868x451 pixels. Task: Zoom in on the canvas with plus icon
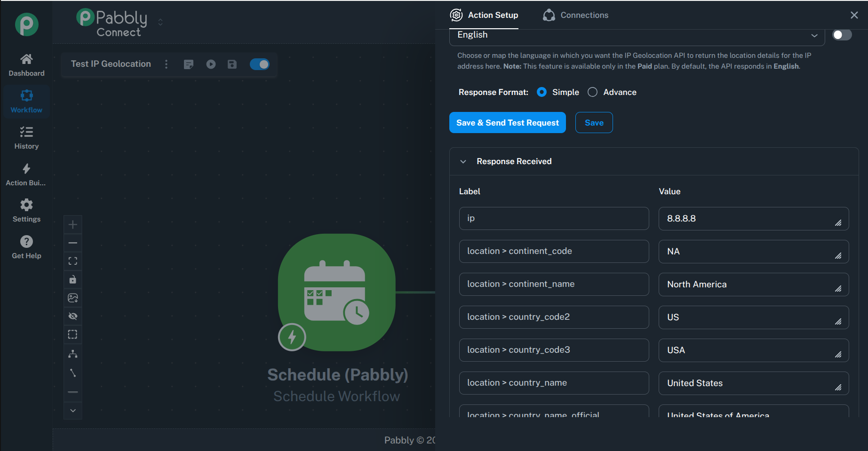(x=73, y=224)
